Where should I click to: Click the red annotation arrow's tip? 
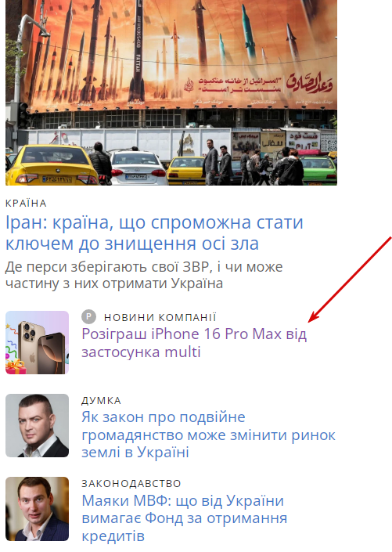(x=309, y=321)
